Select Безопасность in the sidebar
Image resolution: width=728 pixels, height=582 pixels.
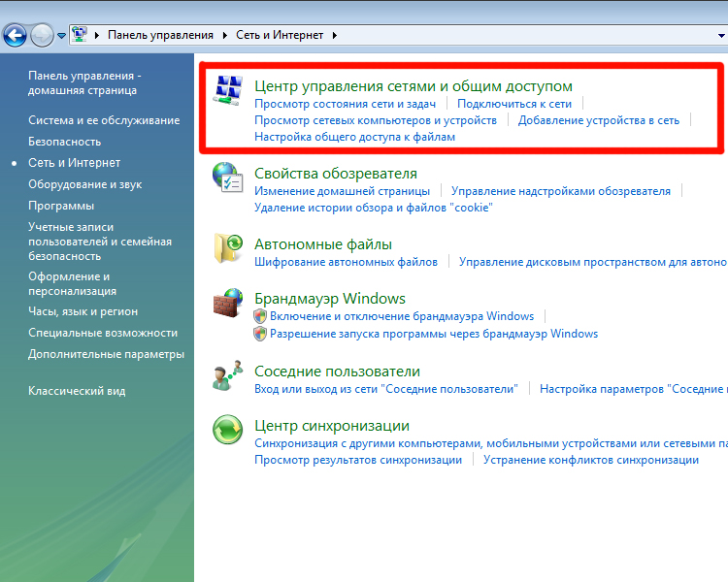tap(64, 142)
